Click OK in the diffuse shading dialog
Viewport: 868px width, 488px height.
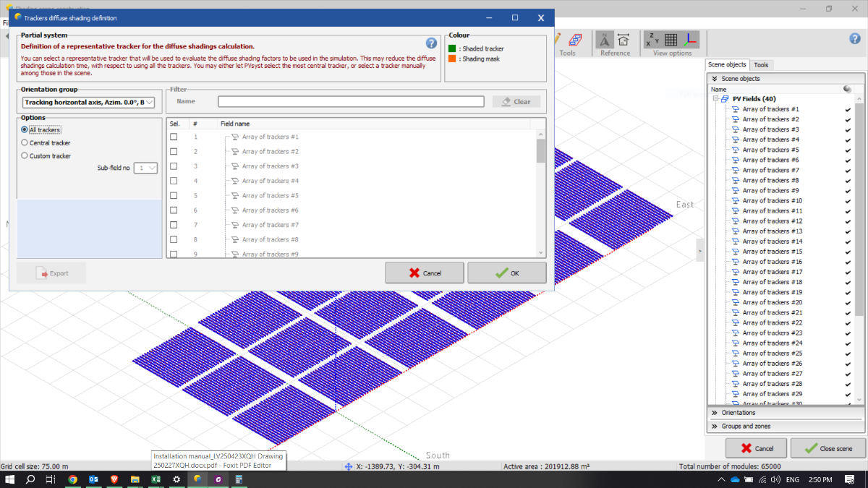click(507, 273)
